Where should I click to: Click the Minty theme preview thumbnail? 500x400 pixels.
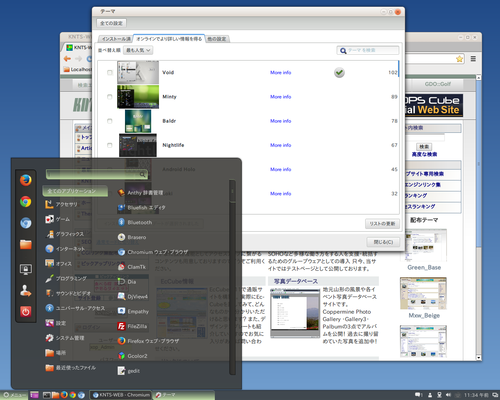point(138,97)
